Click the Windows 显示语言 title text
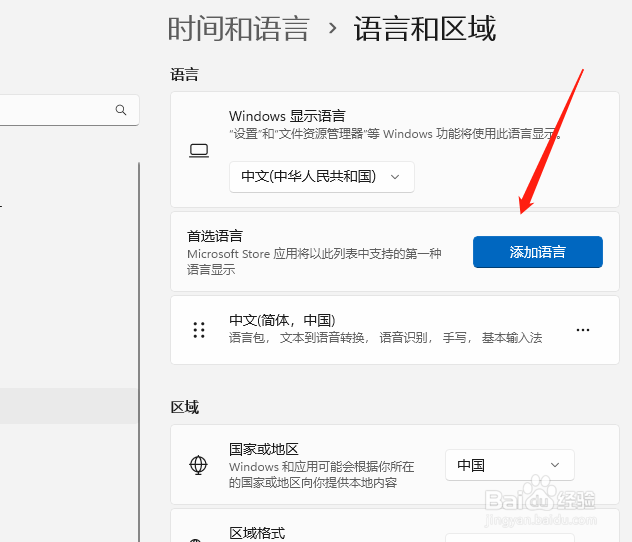 click(x=287, y=116)
